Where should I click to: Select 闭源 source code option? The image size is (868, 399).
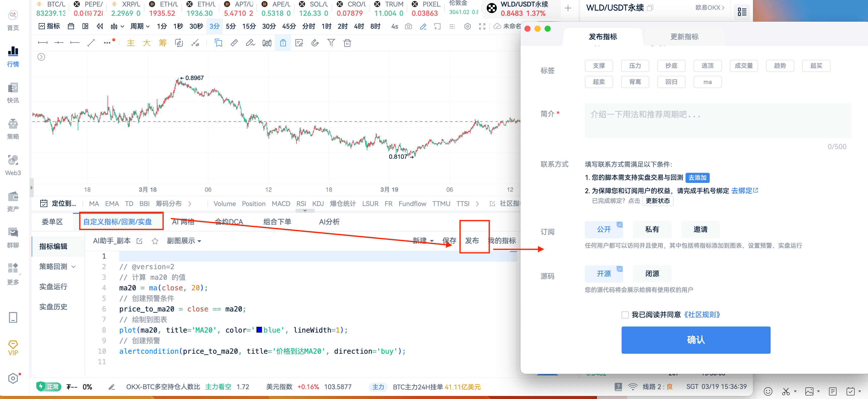652,274
